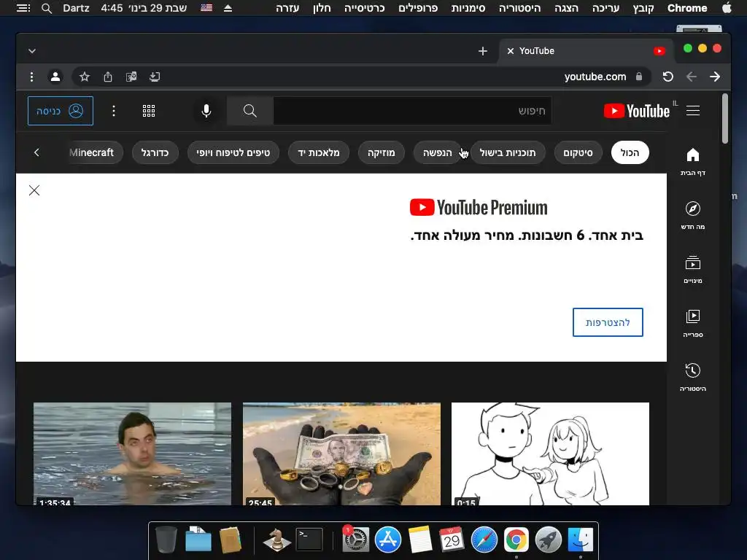View site info via lock icon
Image resolution: width=747 pixels, height=560 pixels.
(639, 77)
